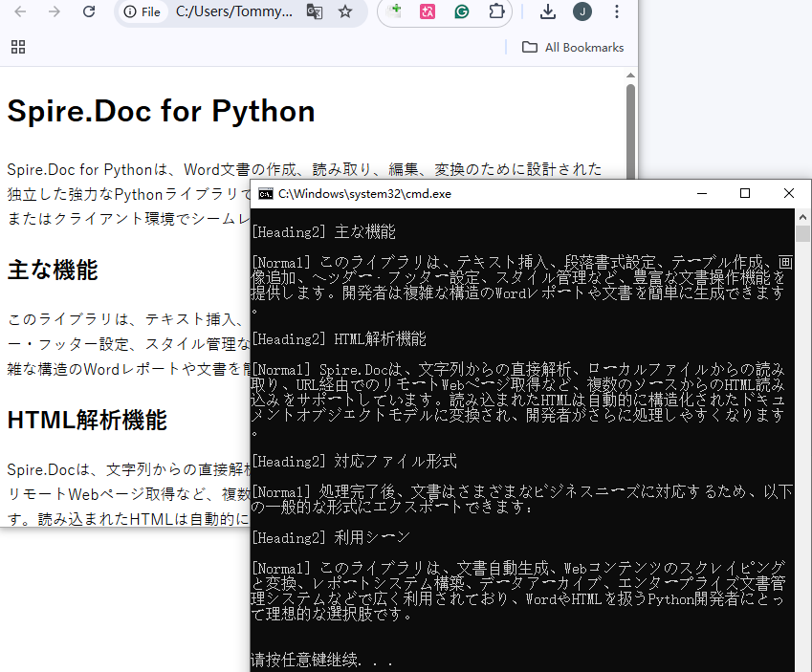Focus the address bar showing C:/Users/Tommy...
This screenshot has height=672, width=812.
(234, 11)
